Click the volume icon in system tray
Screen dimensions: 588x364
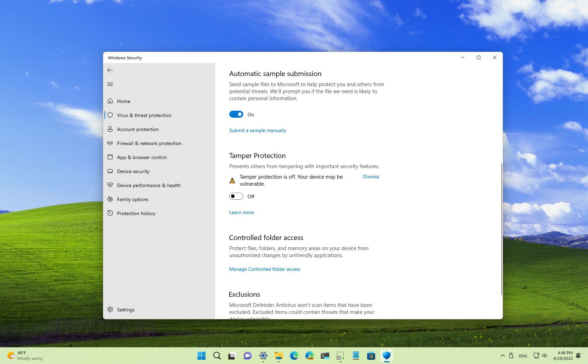(x=544, y=356)
